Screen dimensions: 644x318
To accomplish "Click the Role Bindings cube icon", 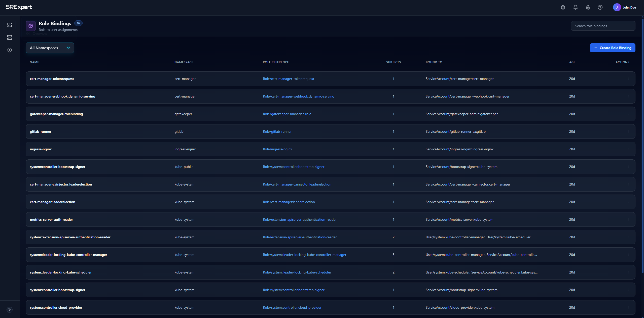I will pos(30,26).
